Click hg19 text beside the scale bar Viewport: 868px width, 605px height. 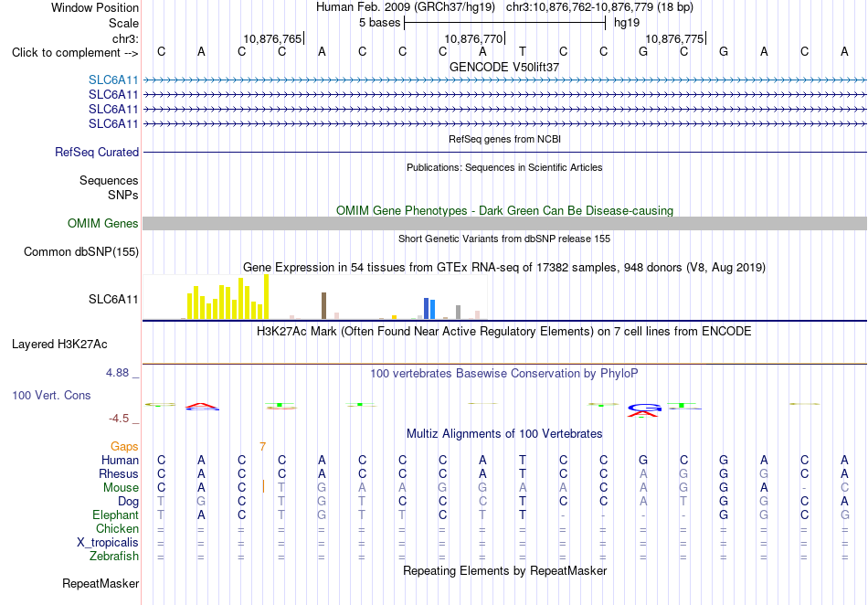tap(627, 23)
